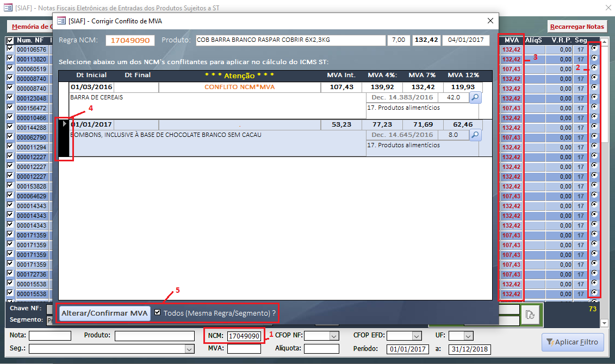Select the radio button in the first MVA row
The width and height of the screenshot is (615, 364).
click(x=594, y=48)
